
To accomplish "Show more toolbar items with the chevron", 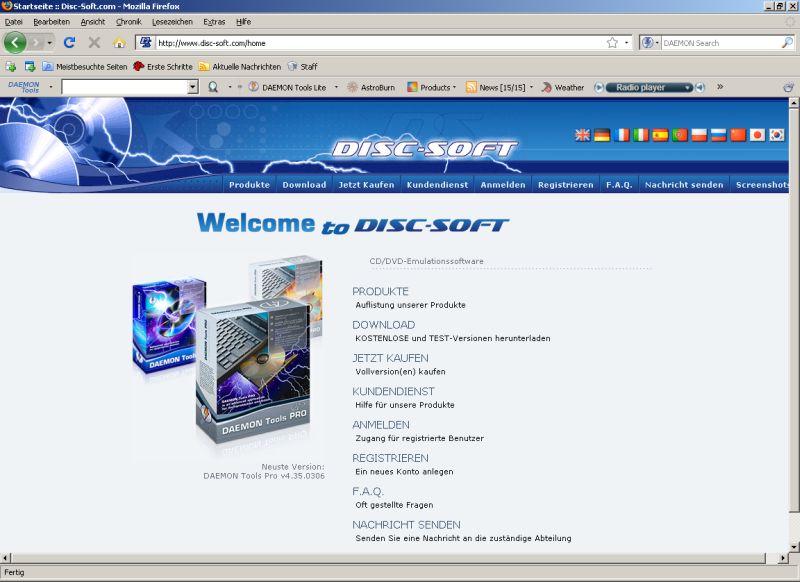I will click(x=720, y=87).
